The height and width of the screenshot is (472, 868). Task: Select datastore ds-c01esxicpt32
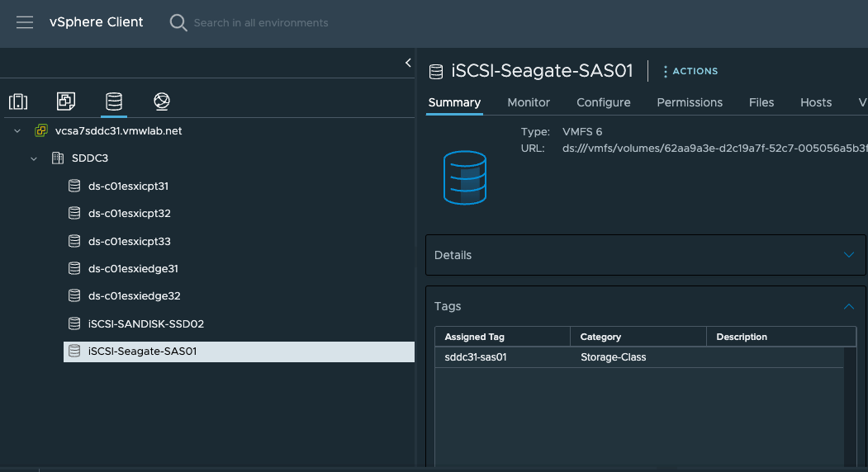130,213
